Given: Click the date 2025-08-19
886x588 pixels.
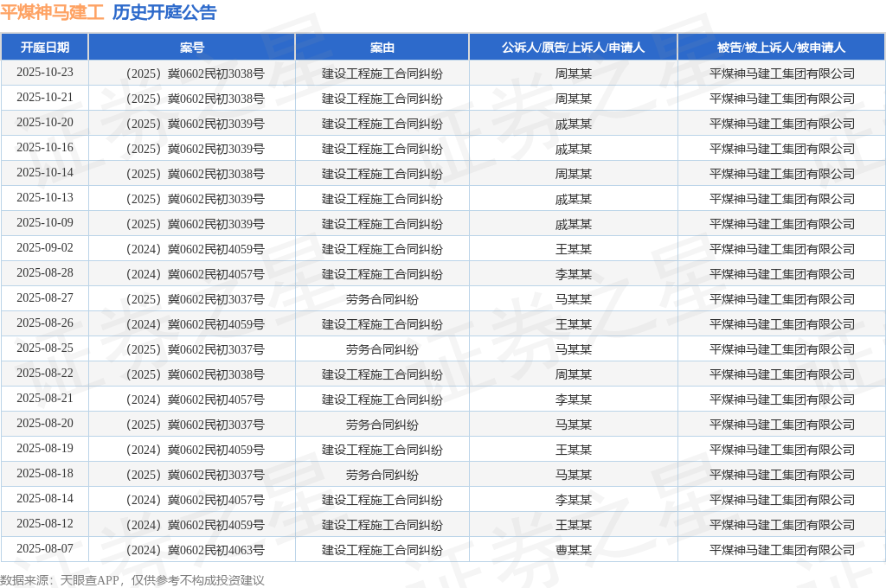Looking at the screenshot, I should (45, 448).
